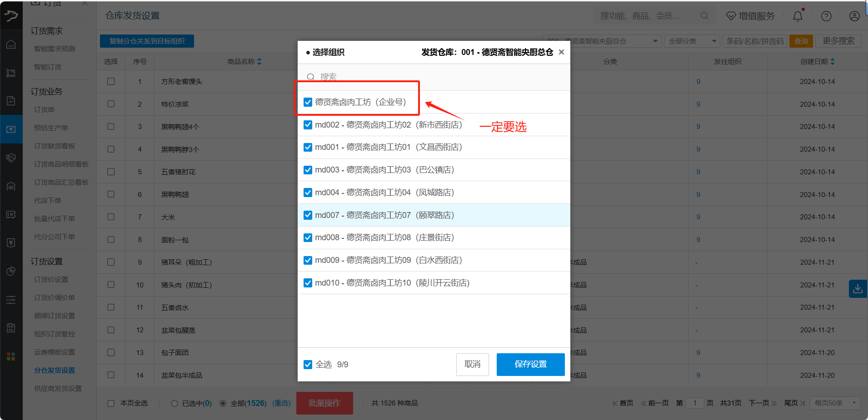Go to 首页 in pagination
868x420 pixels.
pos(623,403)
